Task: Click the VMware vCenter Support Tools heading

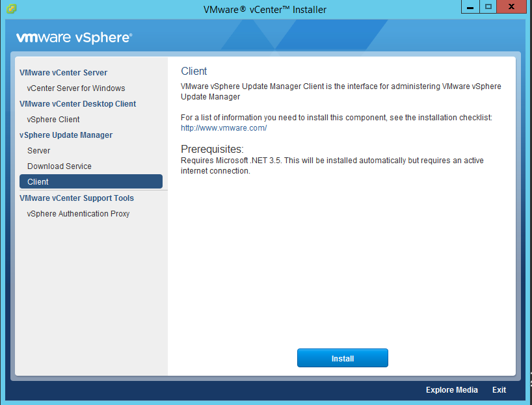Action: click(x=77, y=198)
